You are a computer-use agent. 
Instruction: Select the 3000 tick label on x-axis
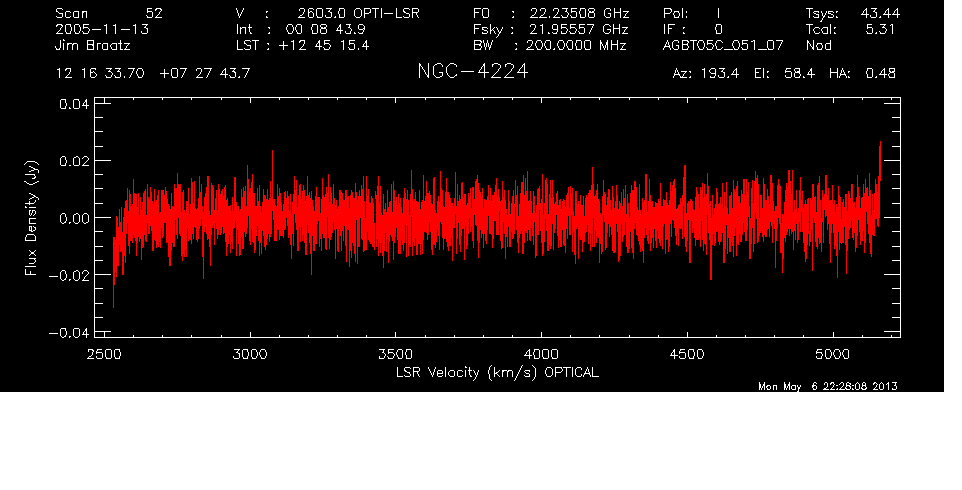[250, 354]
